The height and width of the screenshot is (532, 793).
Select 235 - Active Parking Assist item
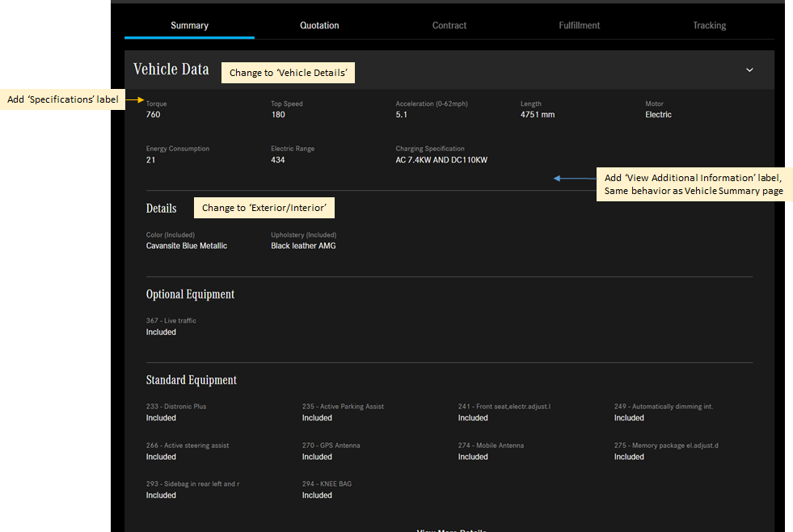(343, 407)
